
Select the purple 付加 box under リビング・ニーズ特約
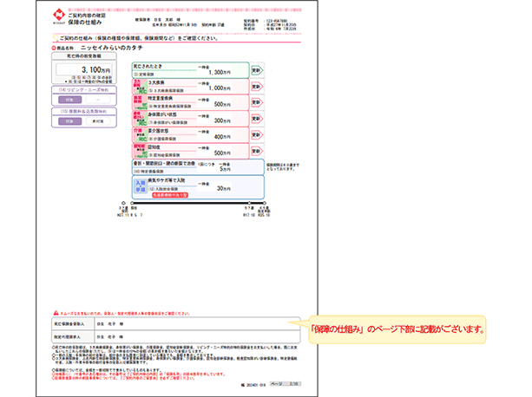tap(70, 100)
